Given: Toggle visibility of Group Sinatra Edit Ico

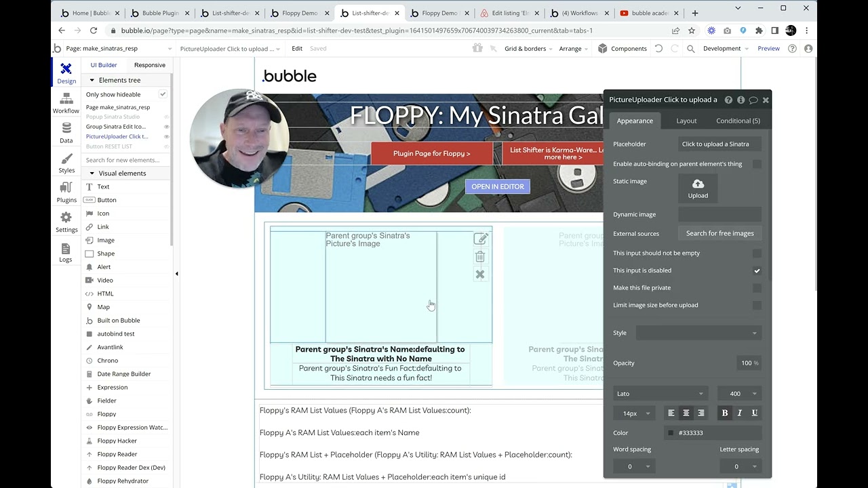Looking at the screenshot, I should click(166, 127).
